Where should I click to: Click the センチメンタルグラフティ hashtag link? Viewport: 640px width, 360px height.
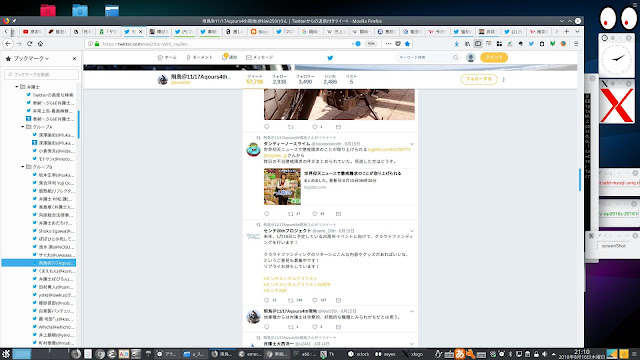click(290, 278)
